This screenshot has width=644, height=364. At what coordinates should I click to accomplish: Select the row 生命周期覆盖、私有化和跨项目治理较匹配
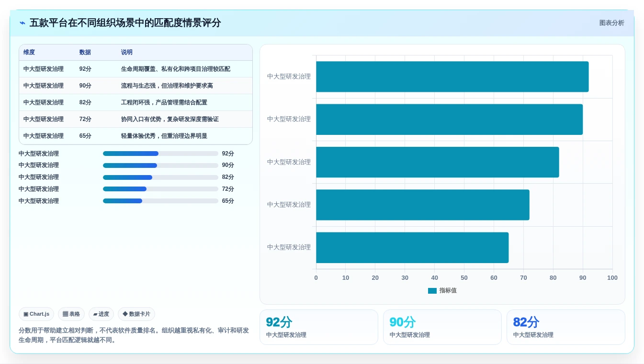136,69
